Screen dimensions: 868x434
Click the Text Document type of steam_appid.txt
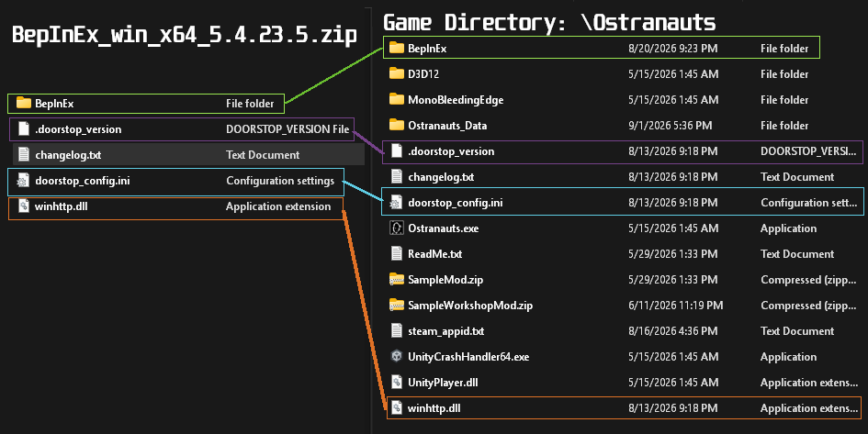pyautogui.click(x=797, y=331)
